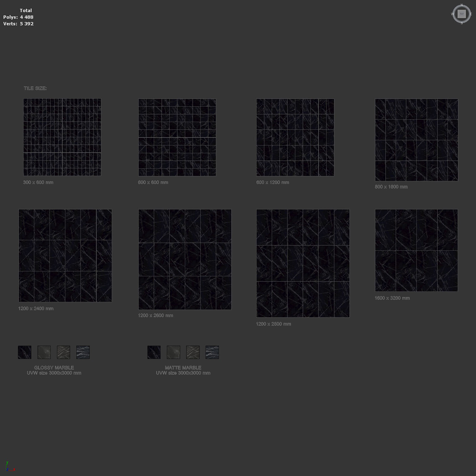Click the '1200 x 2800 mm' label
476x476 pixels.
click(273, 324)
